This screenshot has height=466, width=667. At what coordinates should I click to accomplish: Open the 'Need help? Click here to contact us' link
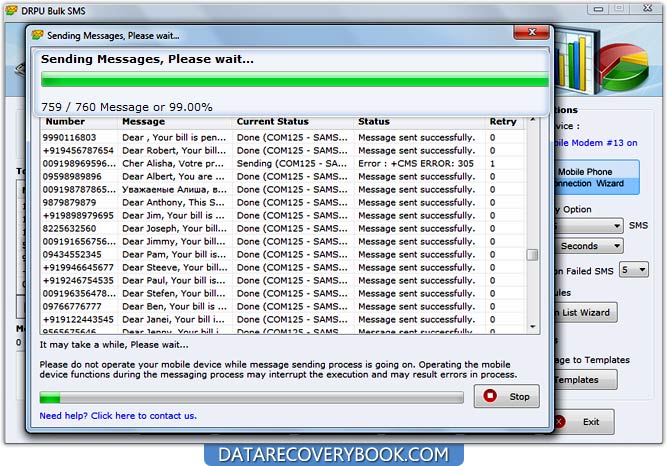tap(118, 416)
